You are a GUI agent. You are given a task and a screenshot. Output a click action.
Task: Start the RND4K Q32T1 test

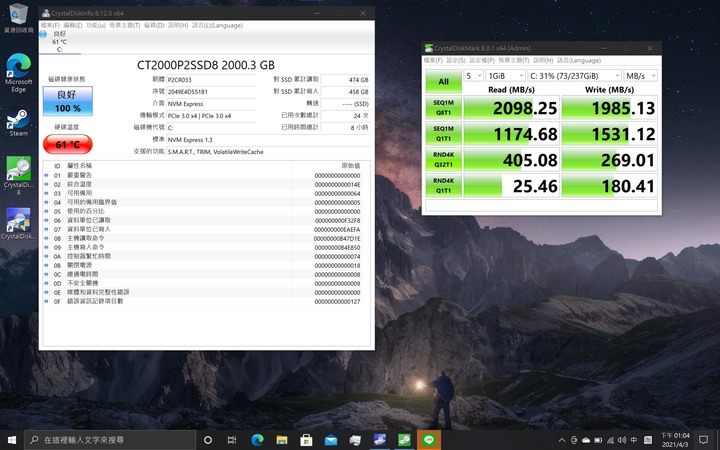(444, 159)
